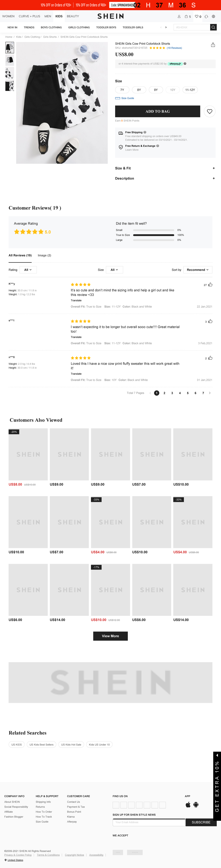
Task: Add the shorts to your wishlist heart button
Action: click(209, 112)
